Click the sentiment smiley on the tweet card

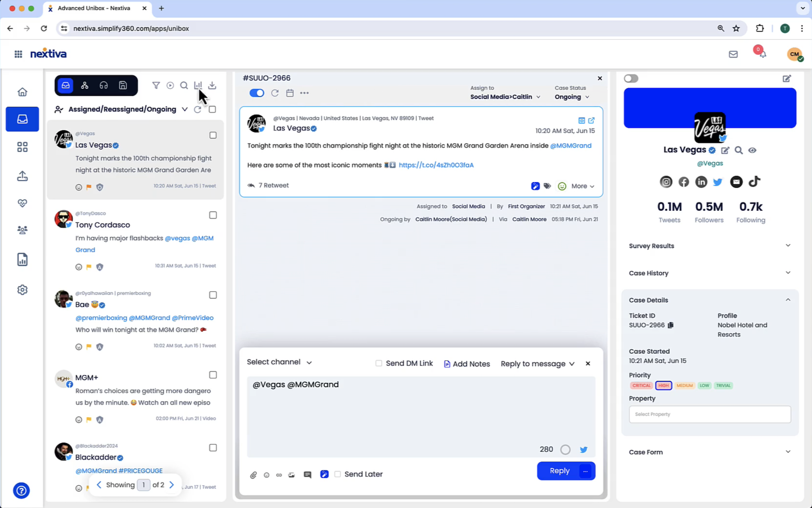click(562, 186)
